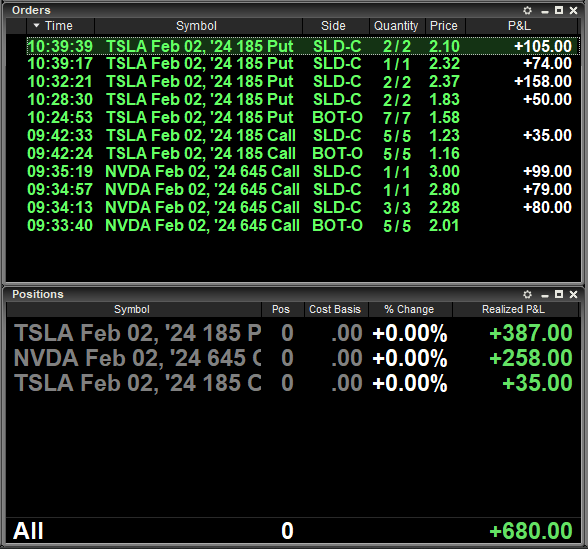This screenshot has height=549, width=588.
Task: Select the 10:24:53 BOT-O TSLA Put order
Action: tap(303, 117)
